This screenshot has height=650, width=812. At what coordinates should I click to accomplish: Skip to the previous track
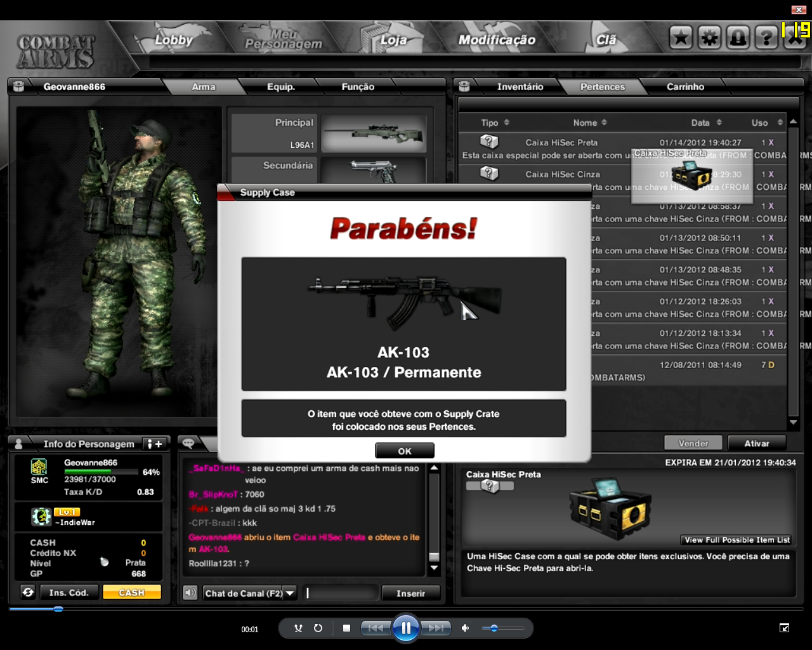(x=376, y=628)
